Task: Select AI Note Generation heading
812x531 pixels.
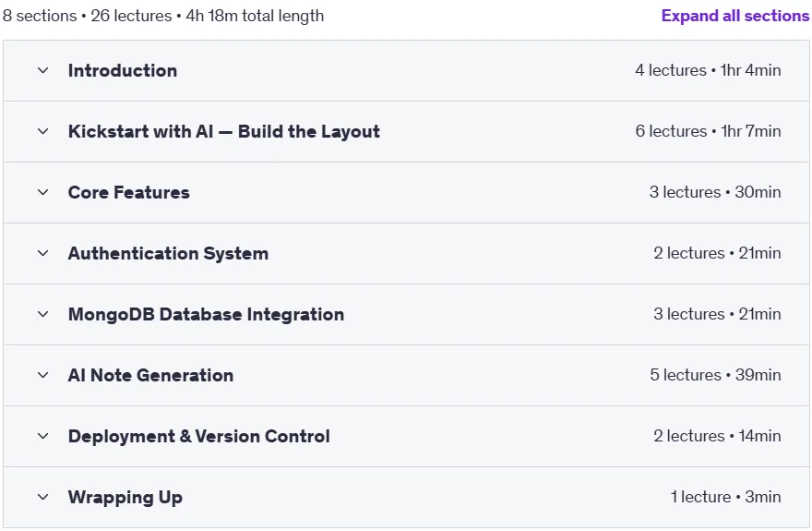Action: click(x=150, y=375)
